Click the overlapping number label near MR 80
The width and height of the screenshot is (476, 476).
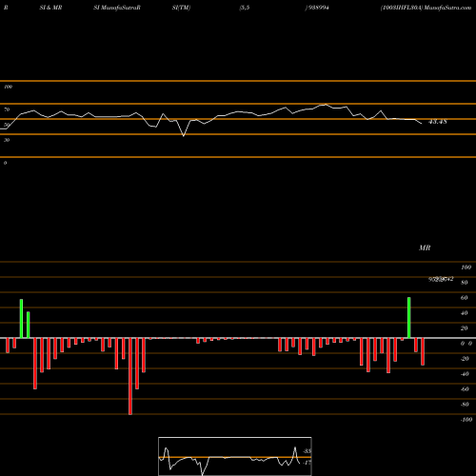[441, 279]
